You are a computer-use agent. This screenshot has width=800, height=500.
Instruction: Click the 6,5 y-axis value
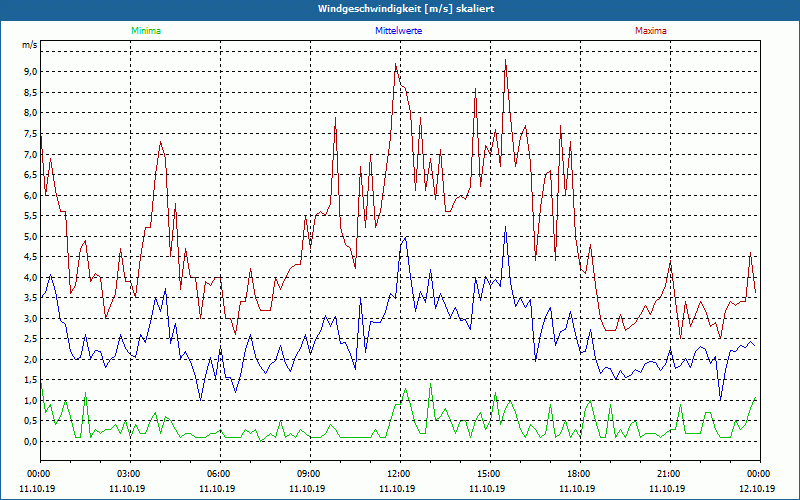click(x=31, y=174)
